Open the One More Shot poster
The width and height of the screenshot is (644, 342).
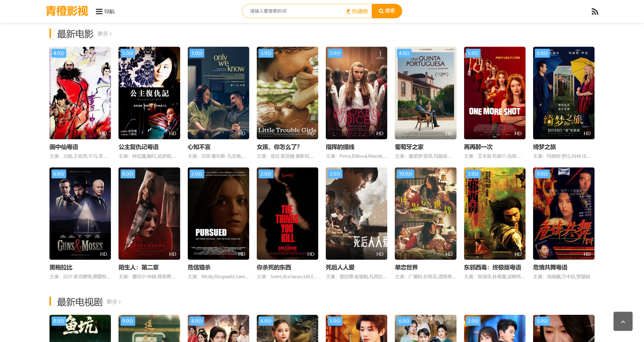point(494,93)
